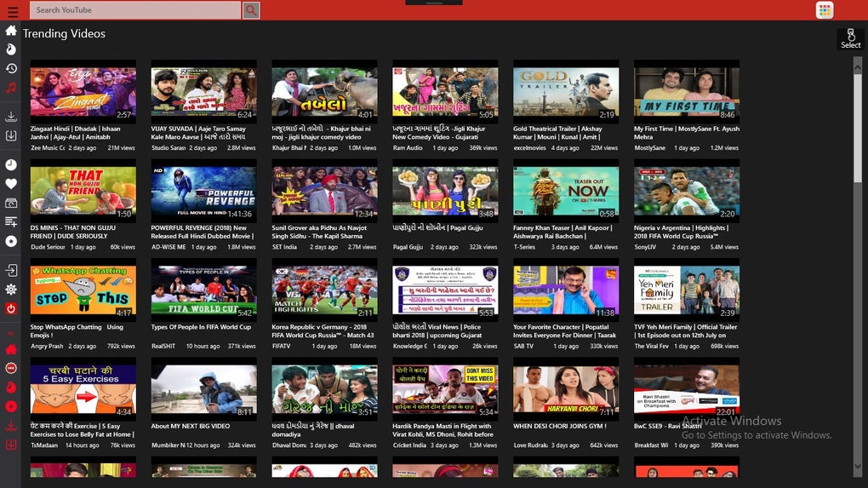Click the red home icon
The width and height of the screenshot is (868, 488).
coord(11,349)
